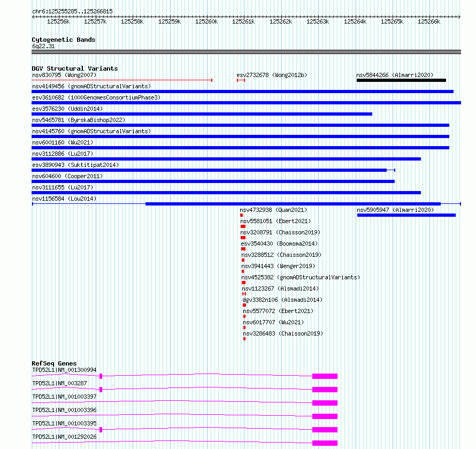Select esv3890943 (Suktitipat2014) label
Screen dimensions: 476x449
75,165
